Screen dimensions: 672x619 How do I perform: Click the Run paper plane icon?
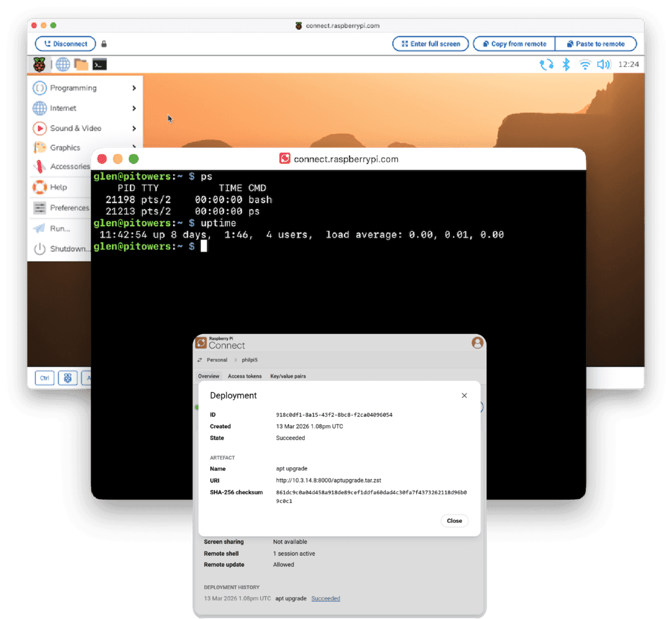click(x=40, y=228)
